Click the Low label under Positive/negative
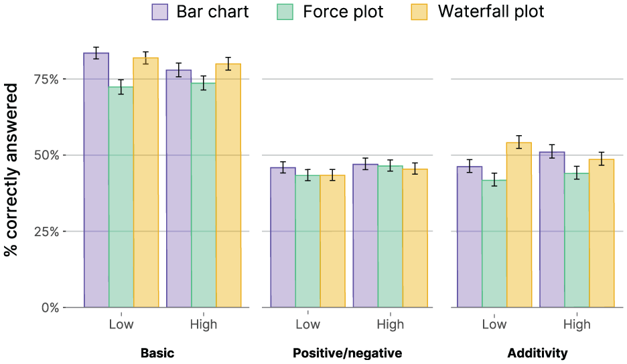The width and height of the screenshot is (627, 364). [308, 324]
